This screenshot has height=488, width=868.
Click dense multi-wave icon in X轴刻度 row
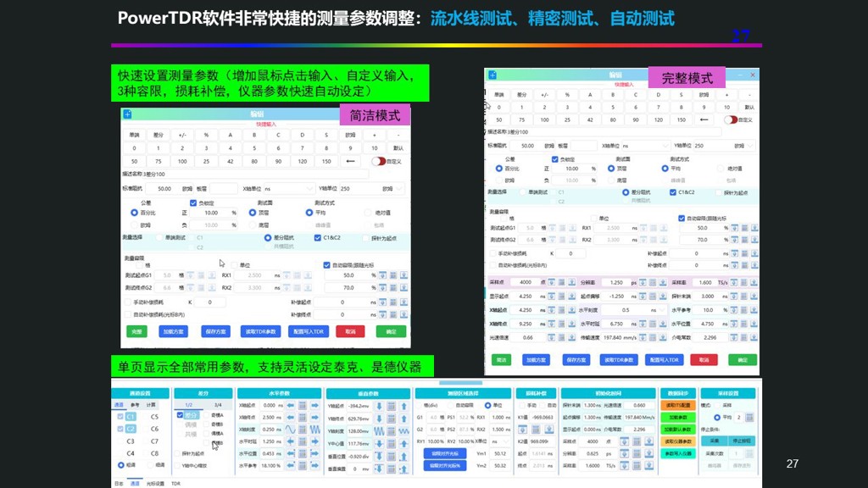tap(314, 430)
